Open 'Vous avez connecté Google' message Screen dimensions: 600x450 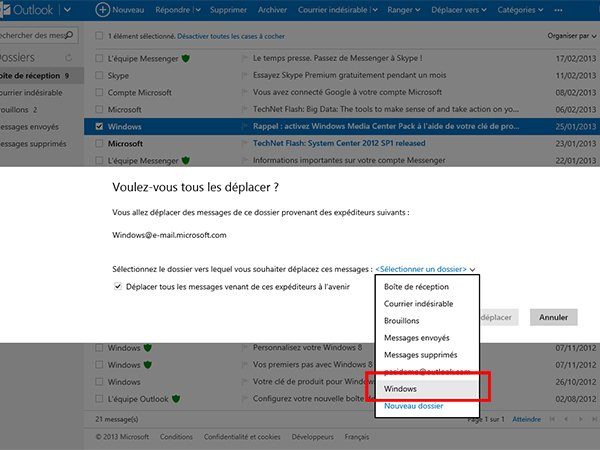click(x=347, y=92)
